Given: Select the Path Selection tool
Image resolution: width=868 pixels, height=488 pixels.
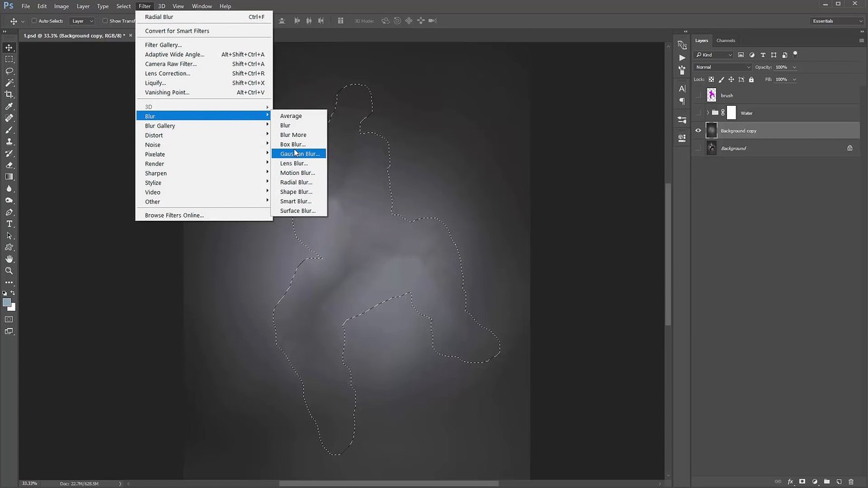Looking at the screenshot, I should [9, 235].
